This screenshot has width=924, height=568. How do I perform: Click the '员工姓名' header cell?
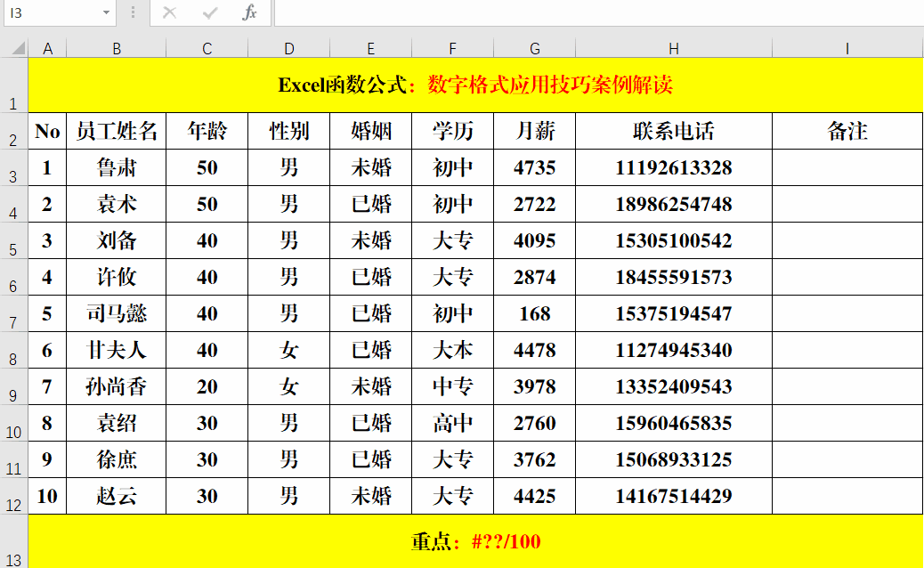click(117, 131)
